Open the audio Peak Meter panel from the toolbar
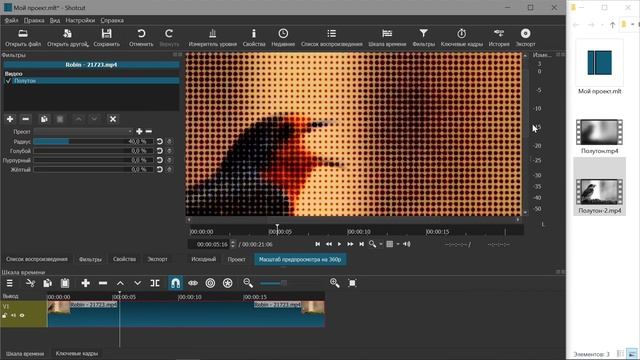The image size is (640, 360). [213, 33]
